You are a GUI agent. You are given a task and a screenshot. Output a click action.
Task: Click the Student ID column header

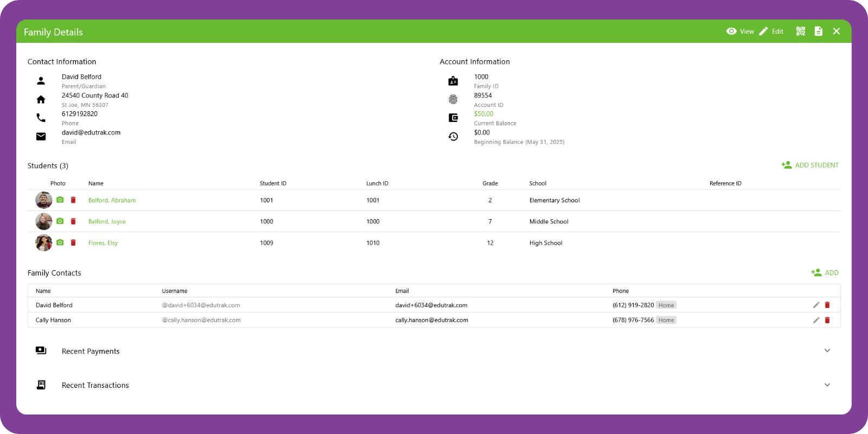[x=273, y=183]
